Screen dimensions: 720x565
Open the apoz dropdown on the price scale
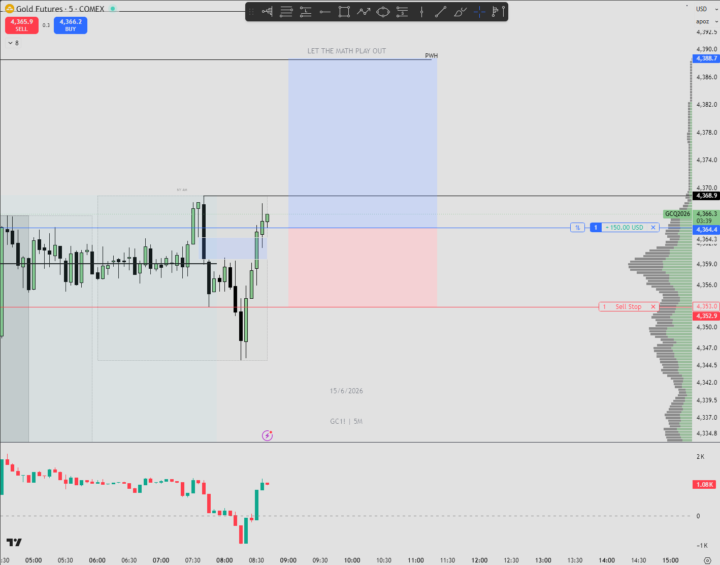tap(706, 21)
